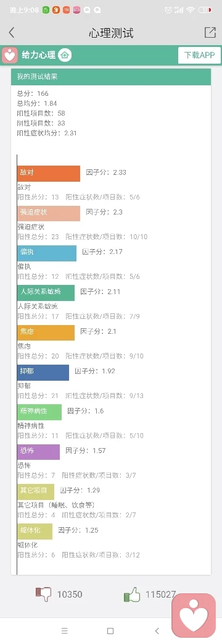Tap the back arrow in header
Viewport: 222px width, 644px height.
click(x=12, y=32)
